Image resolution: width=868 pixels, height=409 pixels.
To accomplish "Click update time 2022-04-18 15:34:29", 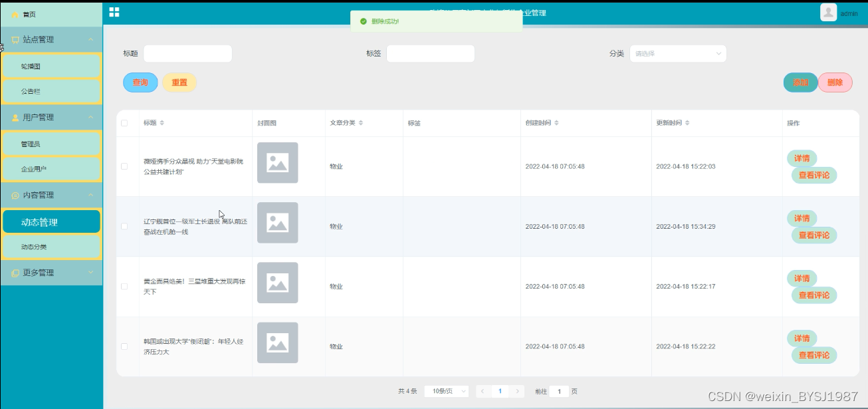I will [x=685, y=227].
